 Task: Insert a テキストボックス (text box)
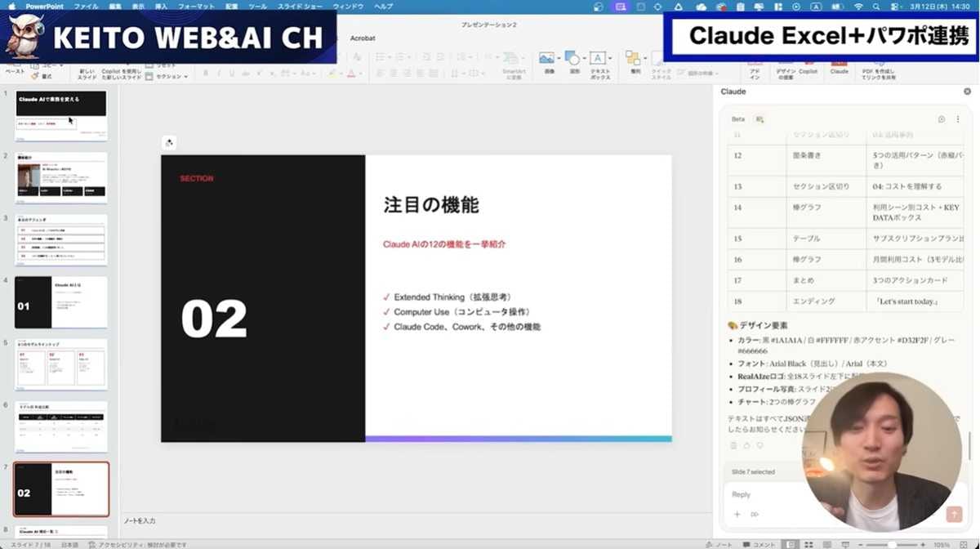pyautogui.click(x=599, y=57)
